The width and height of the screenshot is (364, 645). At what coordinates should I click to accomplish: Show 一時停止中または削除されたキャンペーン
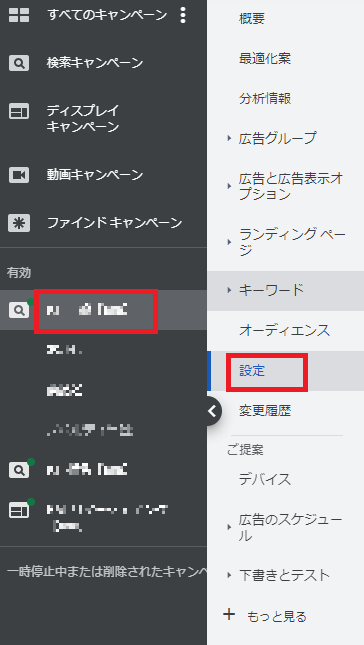pyautogui.click(x=107, y=572)
